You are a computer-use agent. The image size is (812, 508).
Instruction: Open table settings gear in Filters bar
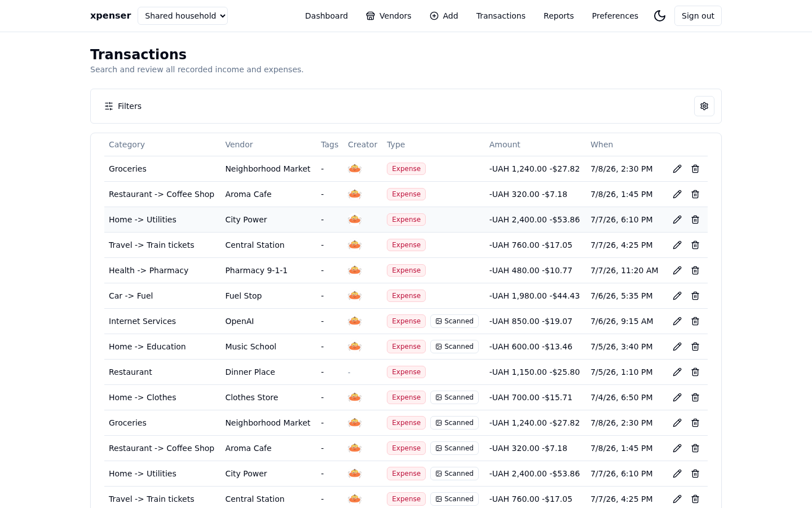coord(704,106)
